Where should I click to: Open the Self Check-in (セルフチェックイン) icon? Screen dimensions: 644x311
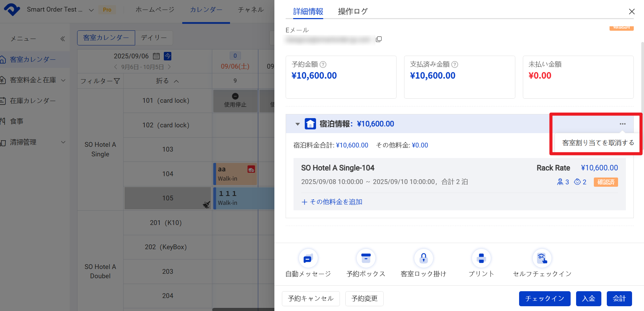coord(542,259)
